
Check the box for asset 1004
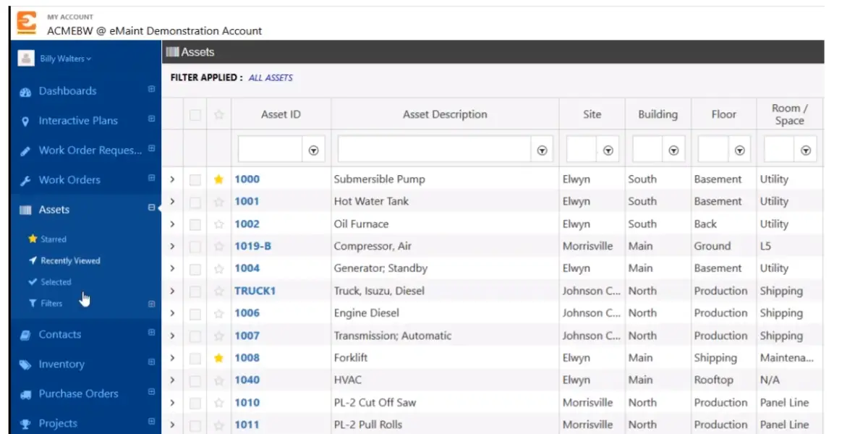[195, 268]
